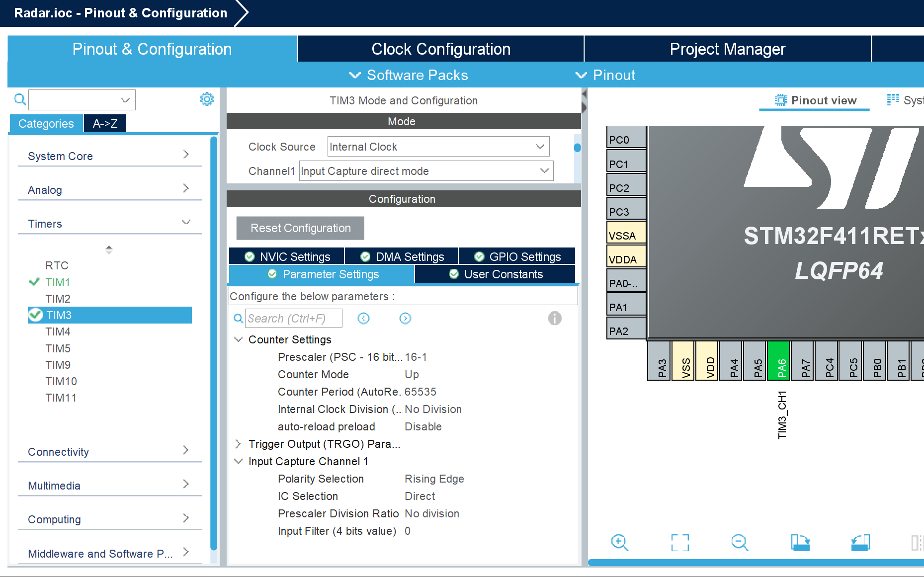Expand Trigger Output (TRGO) Parameters group
The image size is (924, 577).
click(239, 444)
